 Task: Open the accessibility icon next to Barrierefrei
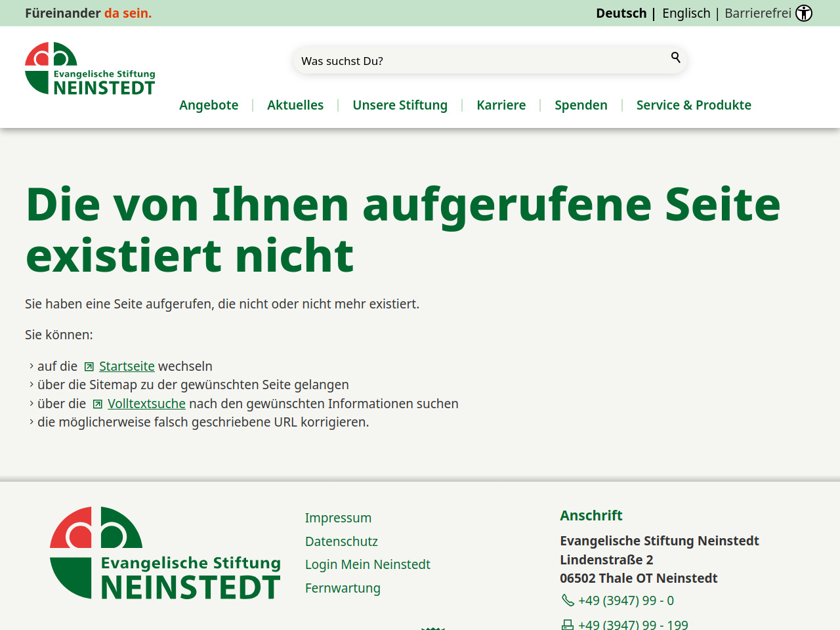click(804, 13)
